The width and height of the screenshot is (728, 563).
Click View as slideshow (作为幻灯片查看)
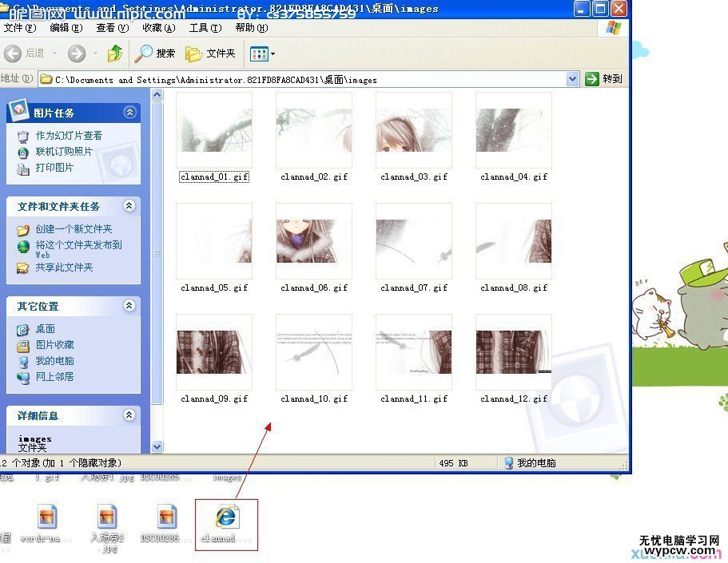(69, 136)
